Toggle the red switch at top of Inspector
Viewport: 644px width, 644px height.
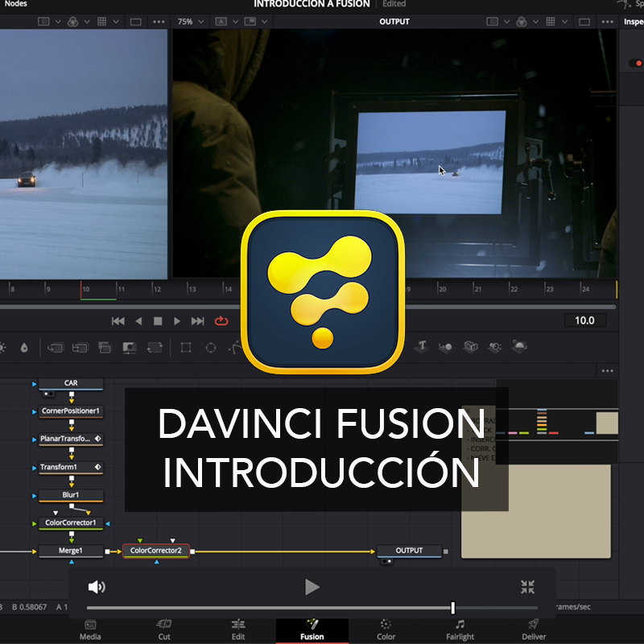[637, 64]
